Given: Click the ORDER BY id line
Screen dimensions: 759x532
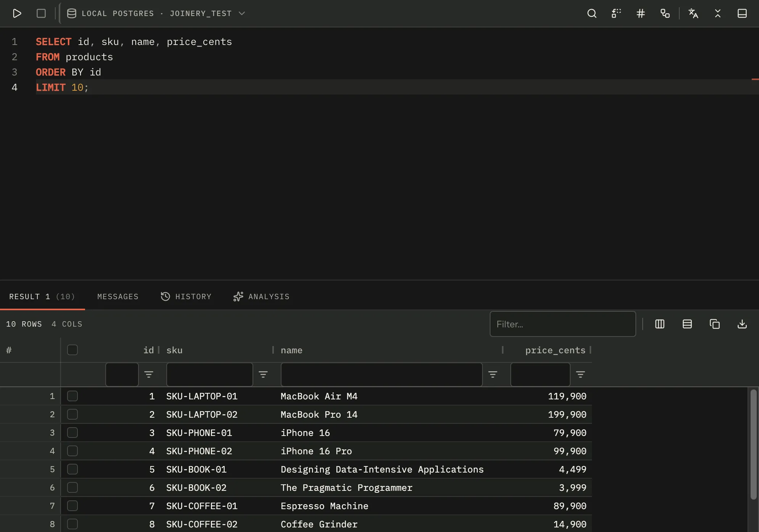Looking at the screenshot, I should (x=68, y=72).
